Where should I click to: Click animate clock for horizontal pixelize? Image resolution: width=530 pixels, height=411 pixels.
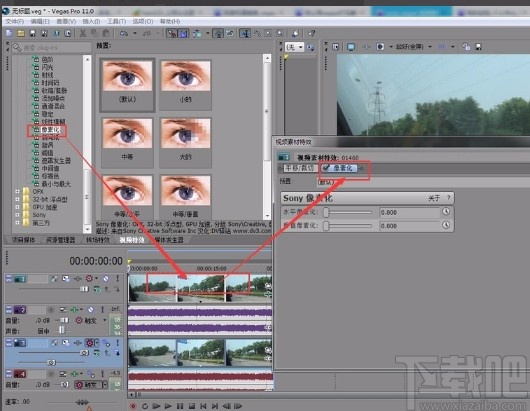click(446, 212)
